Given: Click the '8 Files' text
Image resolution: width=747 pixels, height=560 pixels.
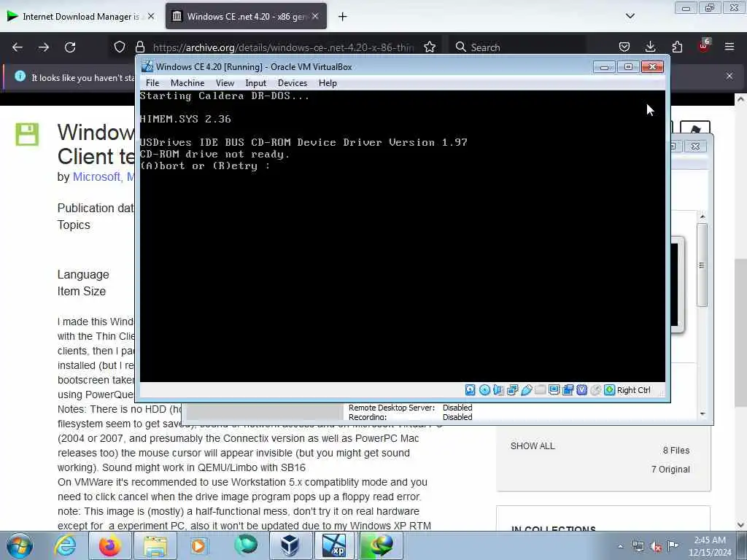Looking at the screenshot, I should (x=676, y=451).
